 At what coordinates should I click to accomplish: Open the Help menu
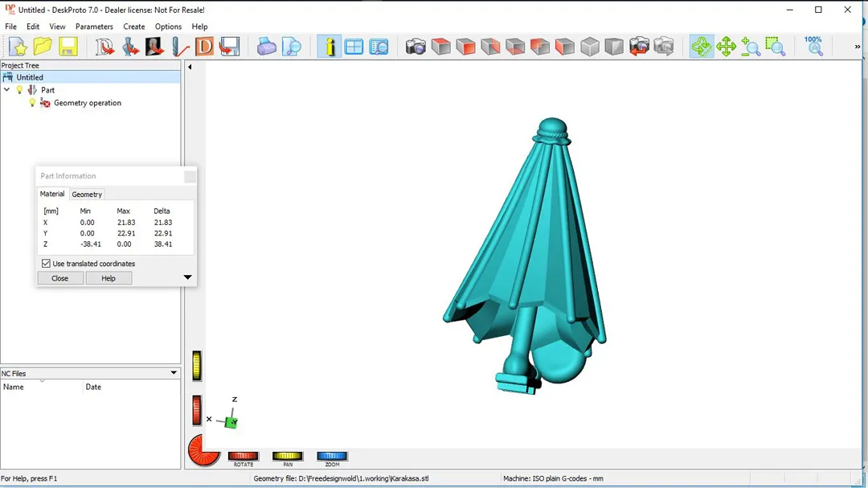(199, 27)
